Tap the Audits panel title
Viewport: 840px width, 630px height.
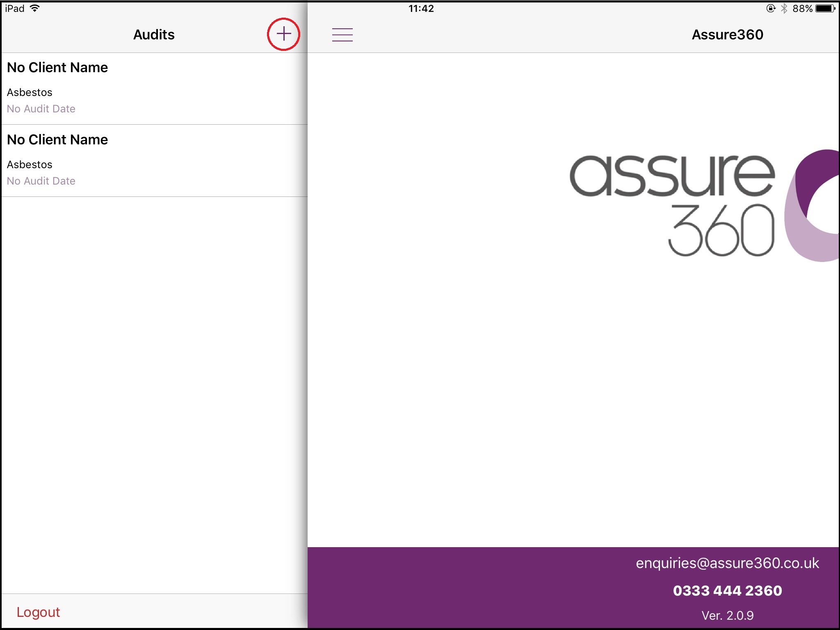pos(154,34)
